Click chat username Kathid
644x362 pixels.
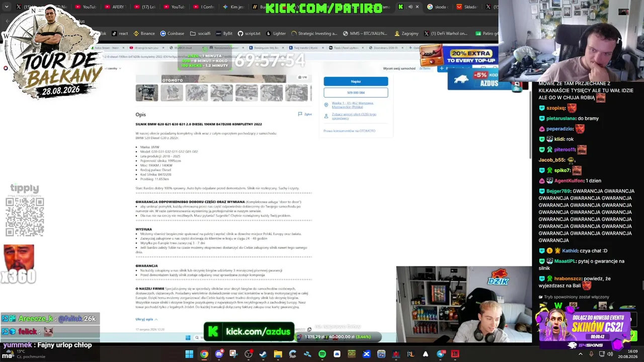(x=570, y=250)
